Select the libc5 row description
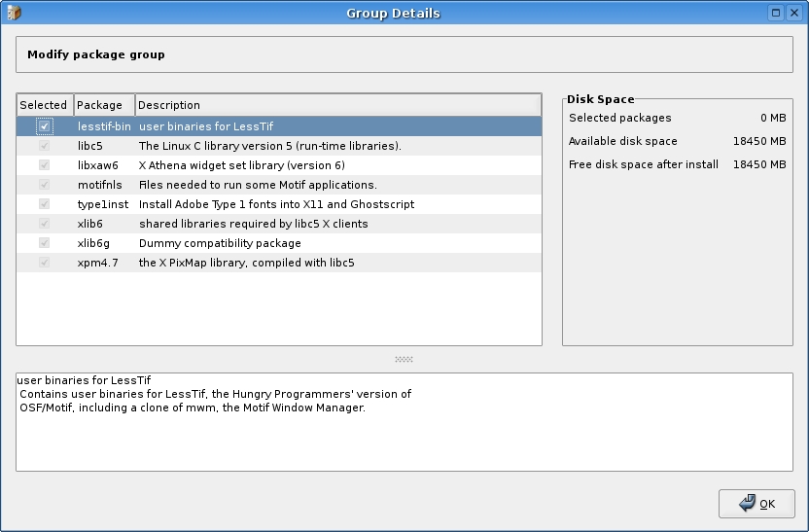 coord(269,146)
